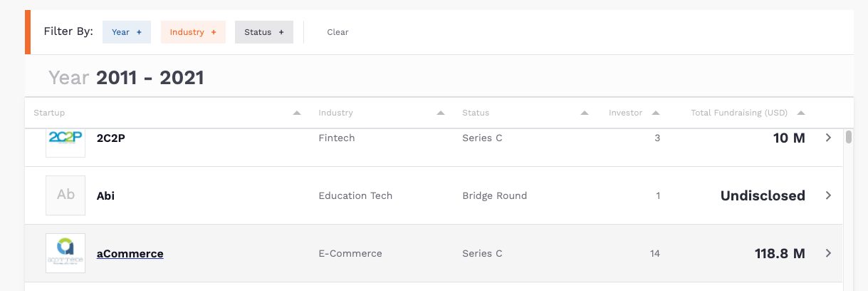This screenshot has height=291, width=868.
Task: Open the Status filter
Action: [263, 32]
